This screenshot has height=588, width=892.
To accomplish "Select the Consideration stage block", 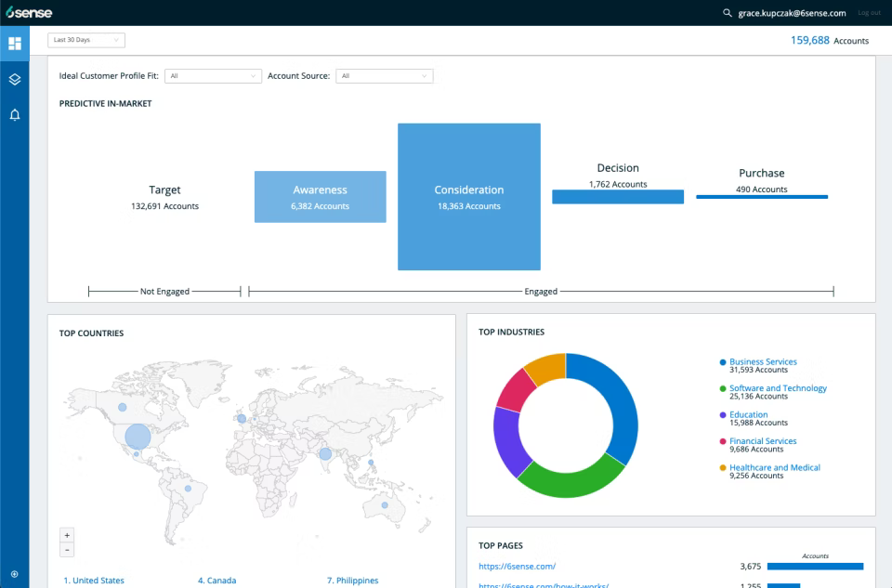I will click(469, 197).
